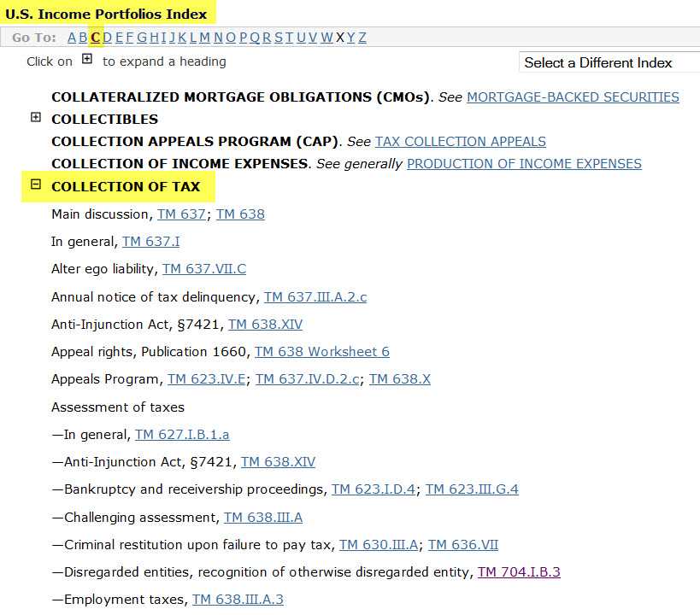The image size is (700, 615).
Task: Open TM 638.III.A.3 employment taxes link
Action: 238,600
